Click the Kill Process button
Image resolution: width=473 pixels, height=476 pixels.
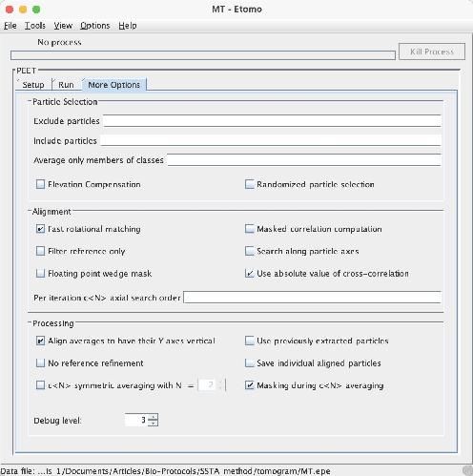pyautogui.click(x=432, y=52)
